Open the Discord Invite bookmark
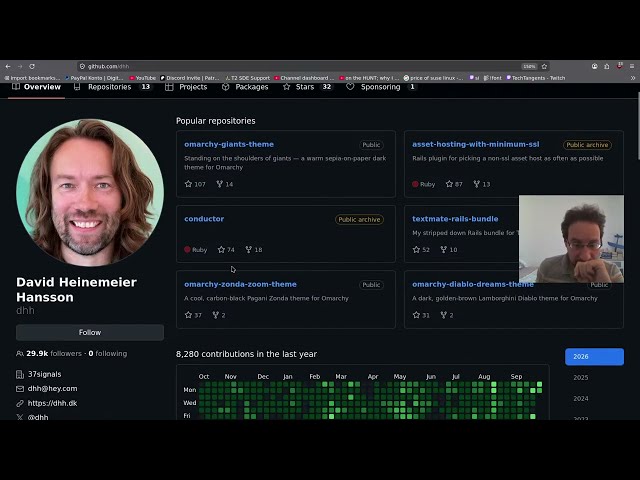Image resolution: width=640 pixels, height=480 pixels. coord(190,78)
